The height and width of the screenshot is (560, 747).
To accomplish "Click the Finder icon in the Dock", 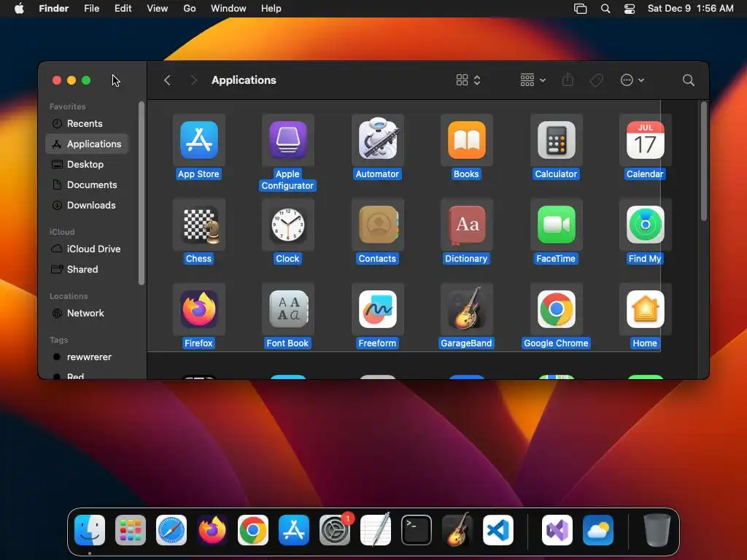I will click(x=90, y=530).
